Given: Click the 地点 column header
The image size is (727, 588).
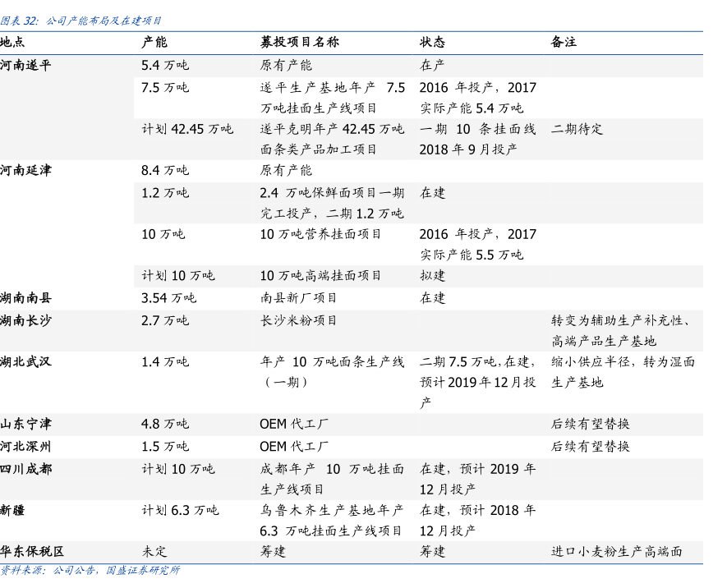Looking at the screenshot, I should pos(12,42).
